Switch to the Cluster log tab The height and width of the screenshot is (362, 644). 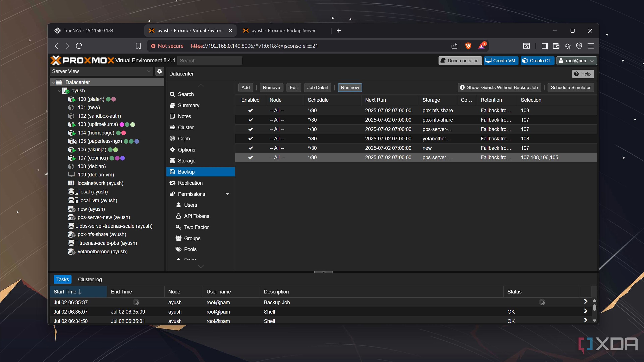(x=90, y=279)
